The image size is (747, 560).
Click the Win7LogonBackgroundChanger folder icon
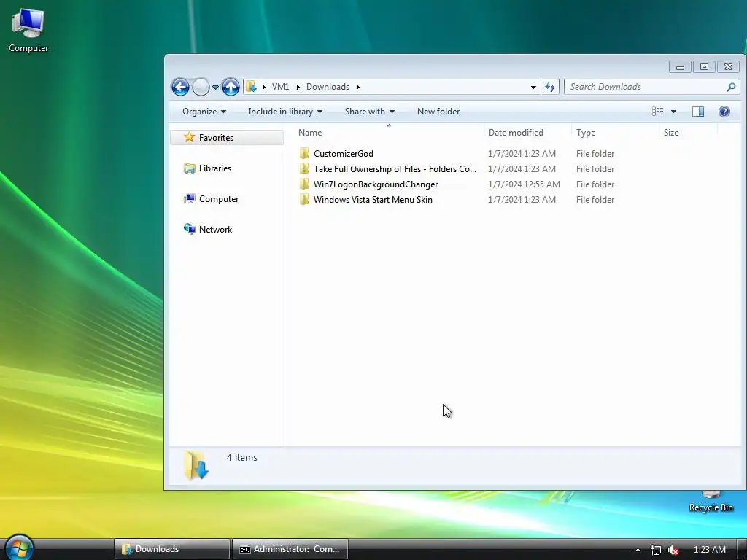[x=304, y=184]
